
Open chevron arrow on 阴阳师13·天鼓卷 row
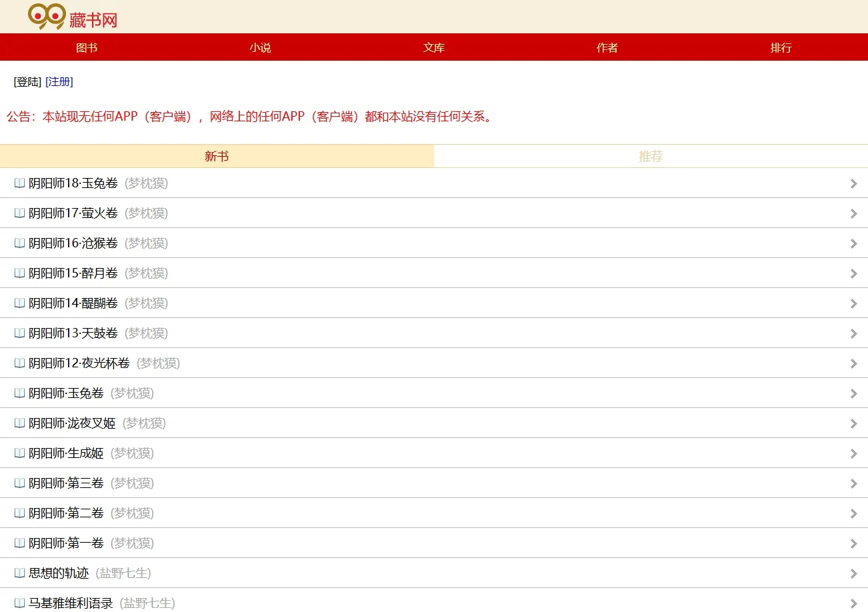(x=854, y=334)
